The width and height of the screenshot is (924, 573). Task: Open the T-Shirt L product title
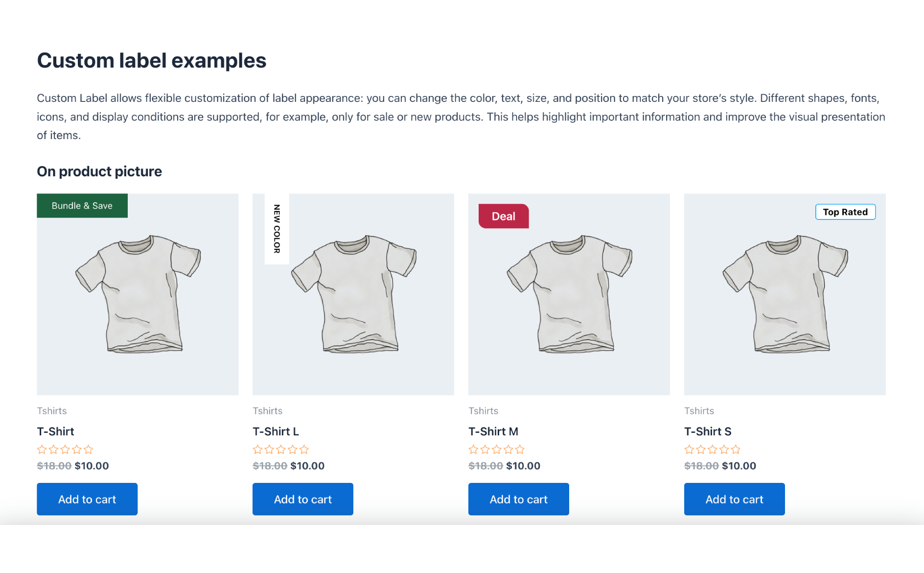276,431
